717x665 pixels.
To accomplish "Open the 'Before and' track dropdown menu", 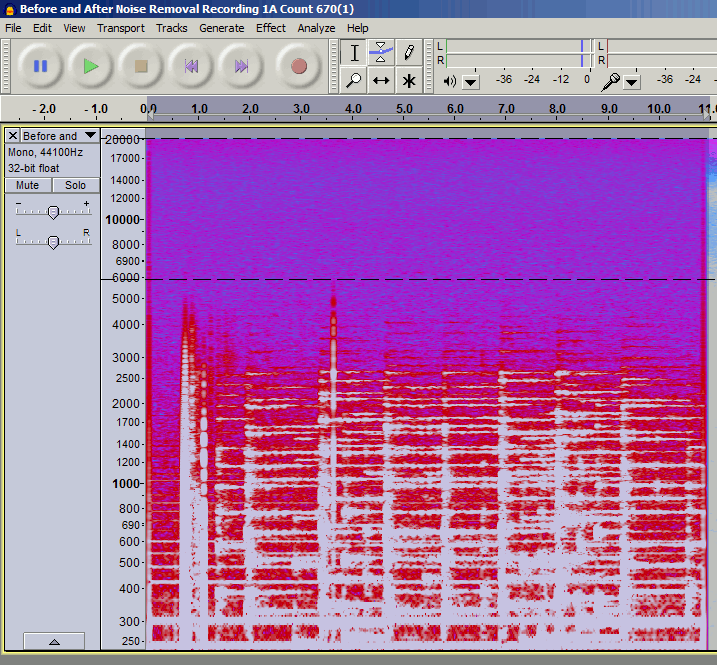I will (90, 136).
